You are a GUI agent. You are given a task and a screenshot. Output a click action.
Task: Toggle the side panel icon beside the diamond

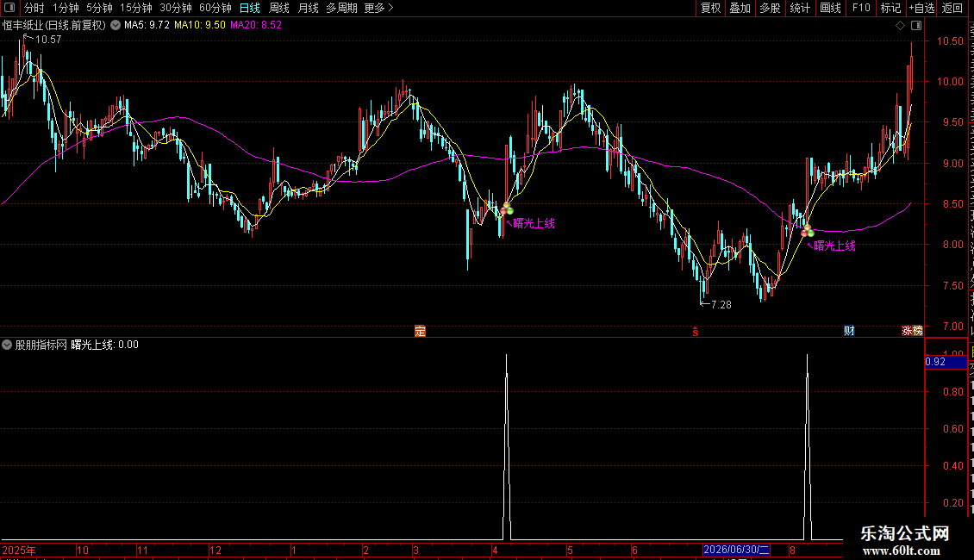(916, 25)
